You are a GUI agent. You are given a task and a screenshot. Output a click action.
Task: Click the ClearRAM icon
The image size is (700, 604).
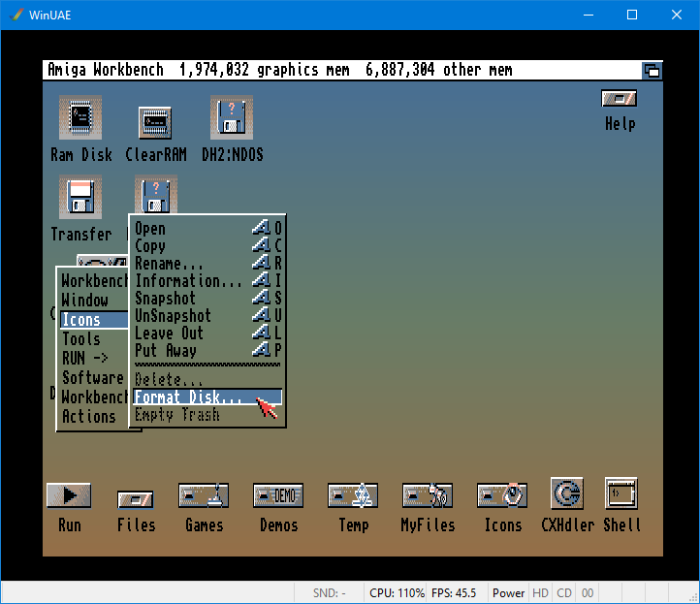155,123
